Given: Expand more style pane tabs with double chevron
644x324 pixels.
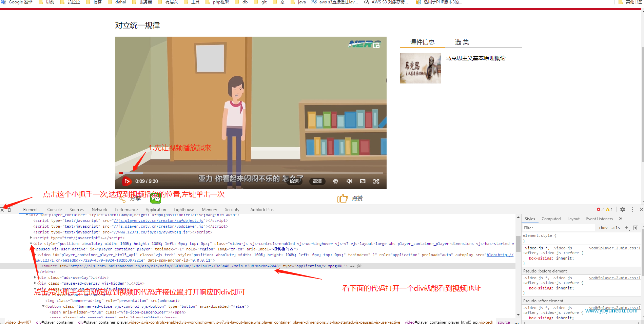Looking at the screenshot, I should tap(621, 219).
